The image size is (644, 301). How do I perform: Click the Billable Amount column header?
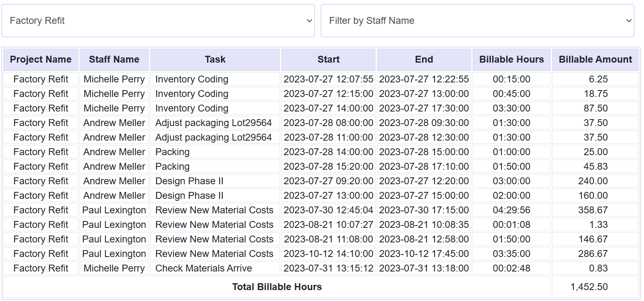pyautogui.click(x=595, y=59)
